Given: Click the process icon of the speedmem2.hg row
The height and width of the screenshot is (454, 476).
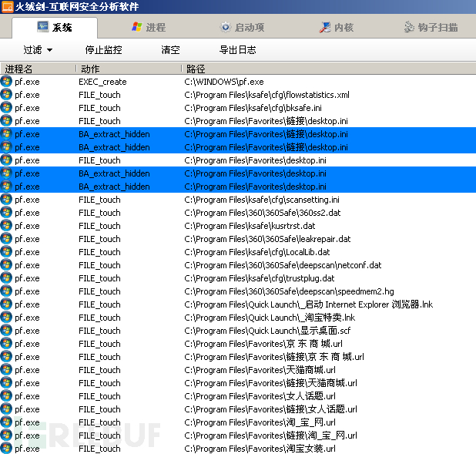Looking at the screenshot, I should [x=6, y=291].
